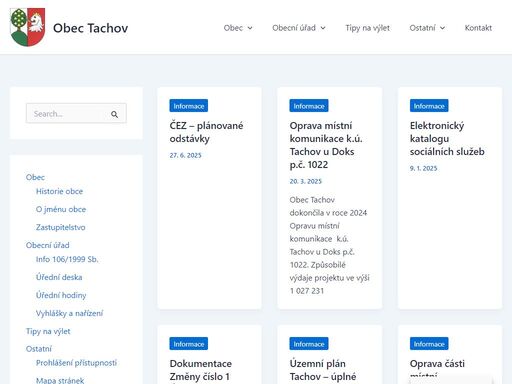Open the sidebar Tipy na výlet link
This screenshot has width=512, height=384.
pyautogui.click(x=48, y=331)
